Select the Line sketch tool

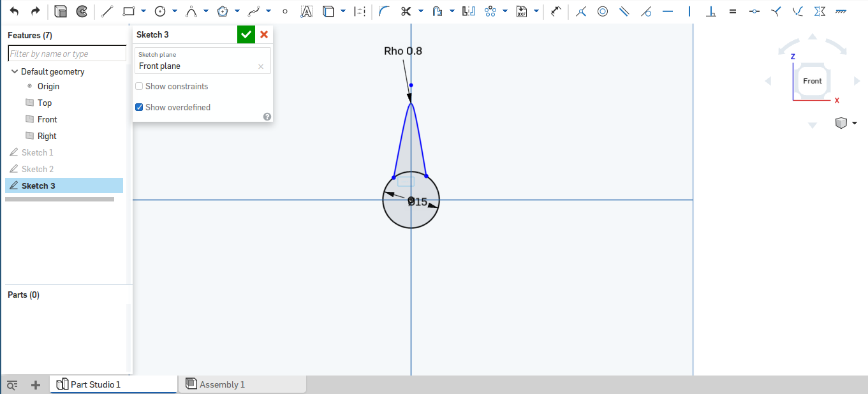[107, 11]
